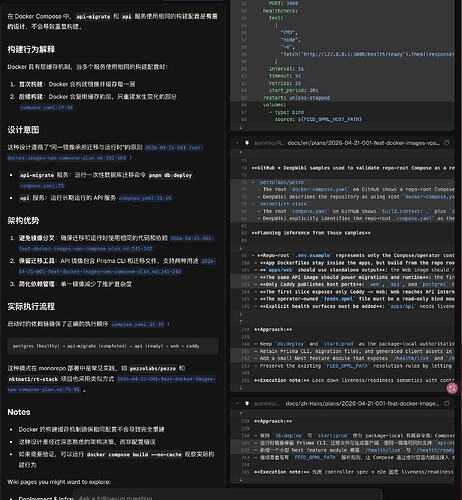Open the compose.yaml:25-39 citation link
Screen dimensions: 462x500
point(138,324)
